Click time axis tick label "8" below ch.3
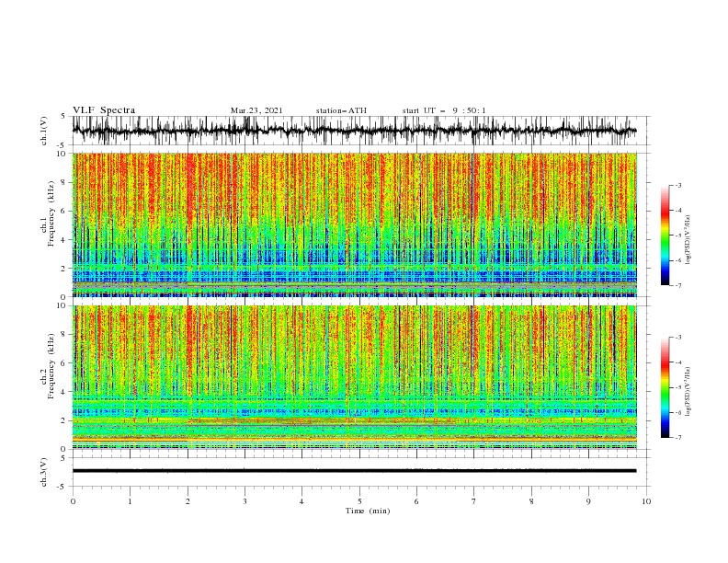Screen dimensions: 728x563 pyautogui.click(x=531, y=501)
